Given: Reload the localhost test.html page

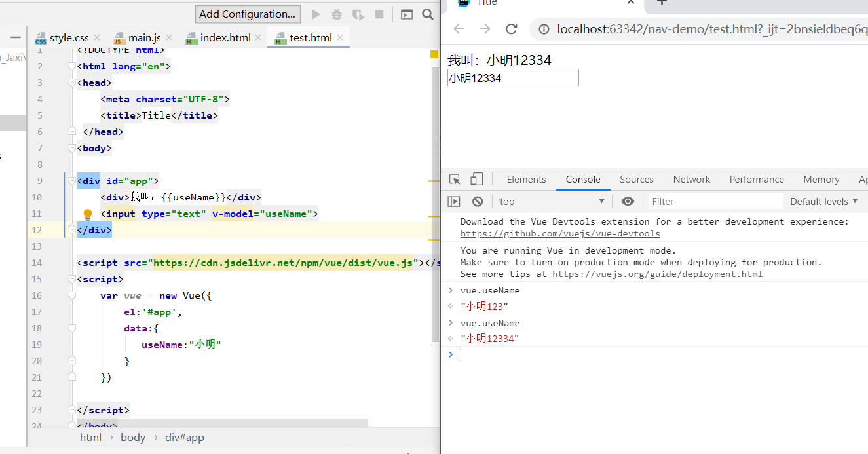Looking at the screenshot, I should pyautogui.click(x=512, y=29).
